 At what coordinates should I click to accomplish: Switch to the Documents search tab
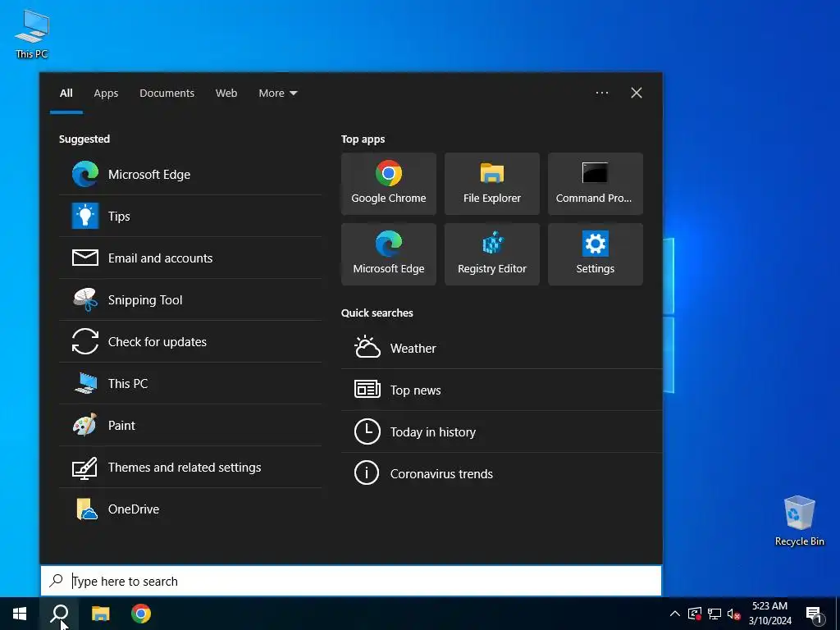pyautogui.click(x=167, y=93)
